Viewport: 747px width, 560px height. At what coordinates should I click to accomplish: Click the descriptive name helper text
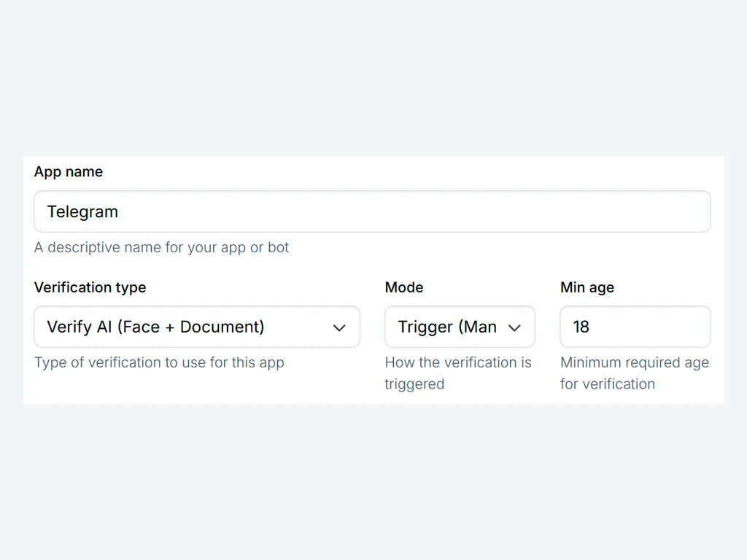pos(161,247)
